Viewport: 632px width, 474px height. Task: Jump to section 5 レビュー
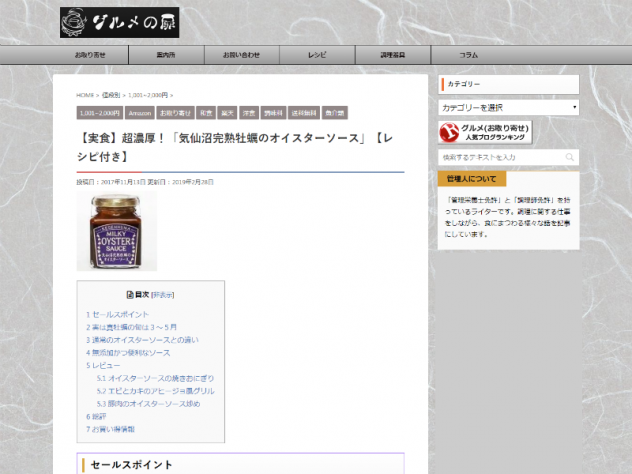coord(103,366)
